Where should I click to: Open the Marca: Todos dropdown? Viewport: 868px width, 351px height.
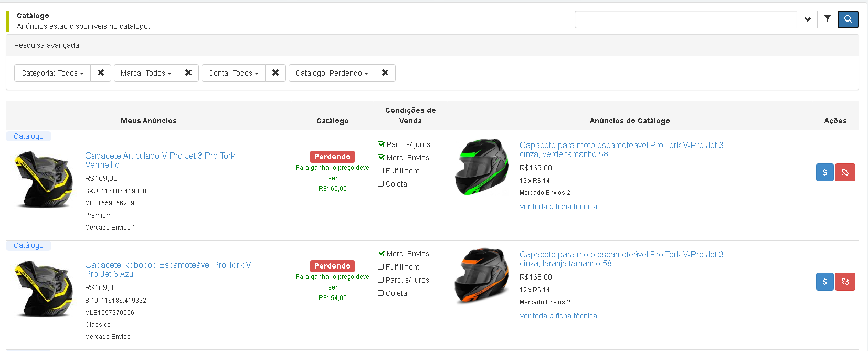(x=146, y=73)
